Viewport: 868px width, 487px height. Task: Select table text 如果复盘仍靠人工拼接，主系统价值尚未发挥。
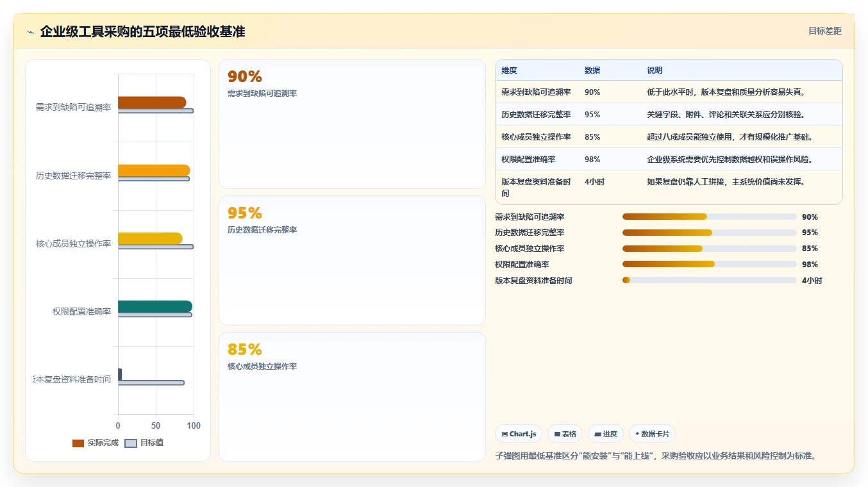[x=726, y=182]
